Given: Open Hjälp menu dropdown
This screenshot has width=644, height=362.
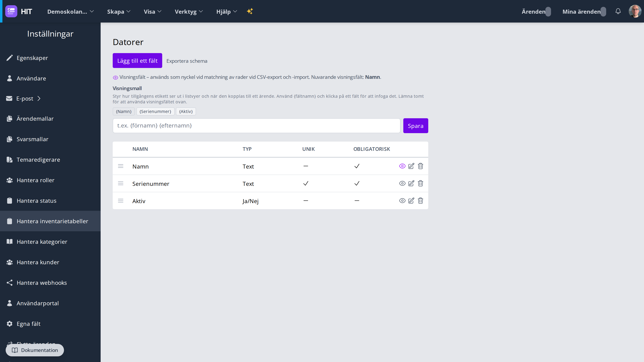Looking at the screenshot, I should tap(226, 11).
